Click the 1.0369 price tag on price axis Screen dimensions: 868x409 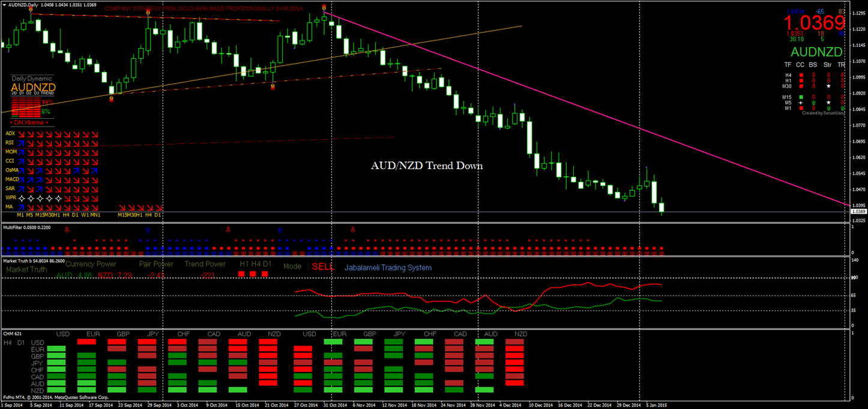coord(859,211)
